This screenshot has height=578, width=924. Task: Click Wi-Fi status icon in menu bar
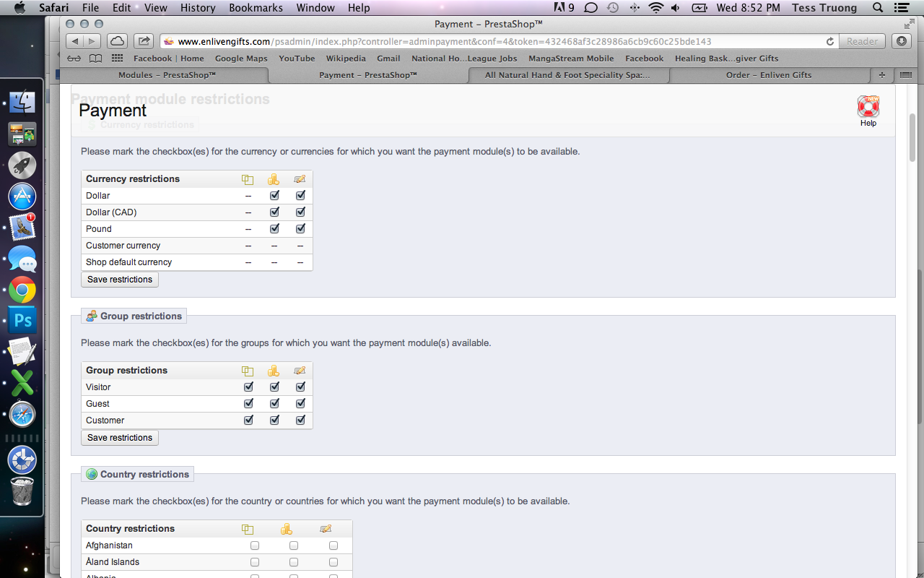[656, 8]
